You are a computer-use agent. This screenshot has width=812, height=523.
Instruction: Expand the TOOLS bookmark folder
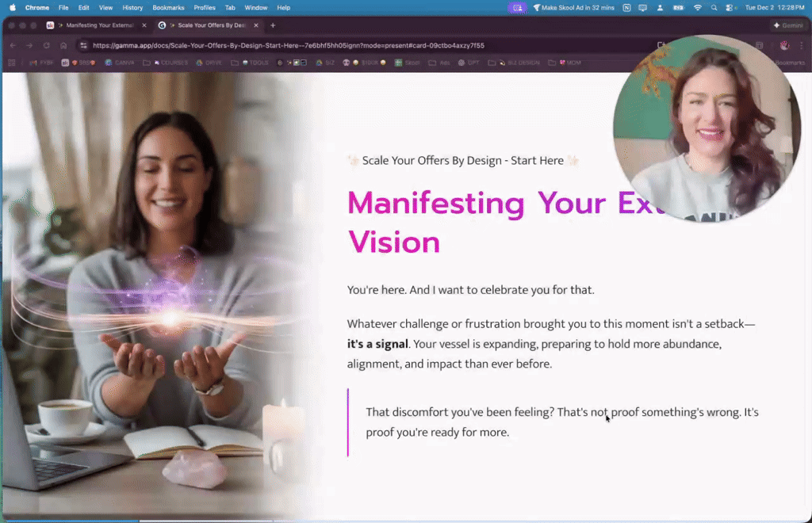(250, 63)
